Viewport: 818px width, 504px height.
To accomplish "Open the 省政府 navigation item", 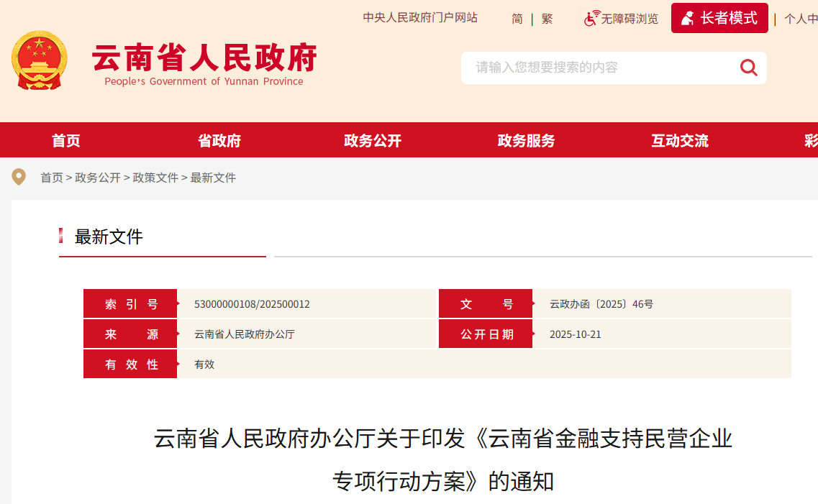I will click(219, 141).
